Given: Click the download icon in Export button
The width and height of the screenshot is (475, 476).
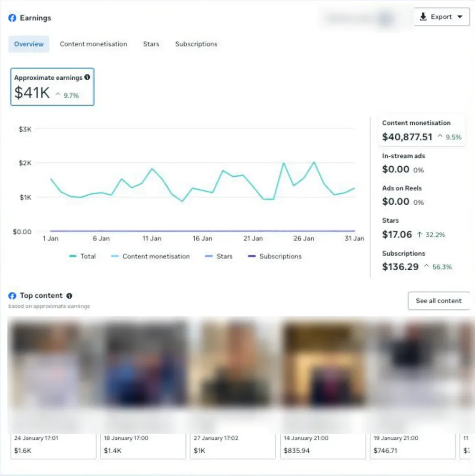Looking at the screenshot, I should click(x=423, y=17).
